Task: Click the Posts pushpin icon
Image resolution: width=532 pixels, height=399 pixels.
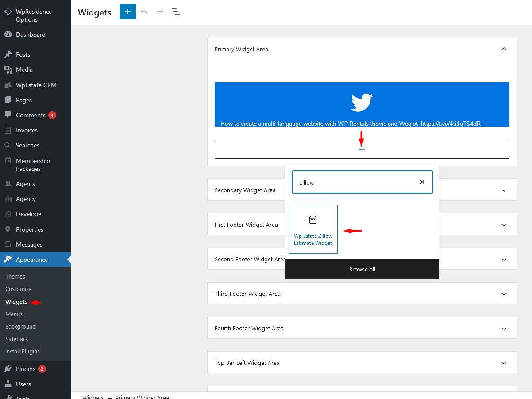Action: click(8, 54)
